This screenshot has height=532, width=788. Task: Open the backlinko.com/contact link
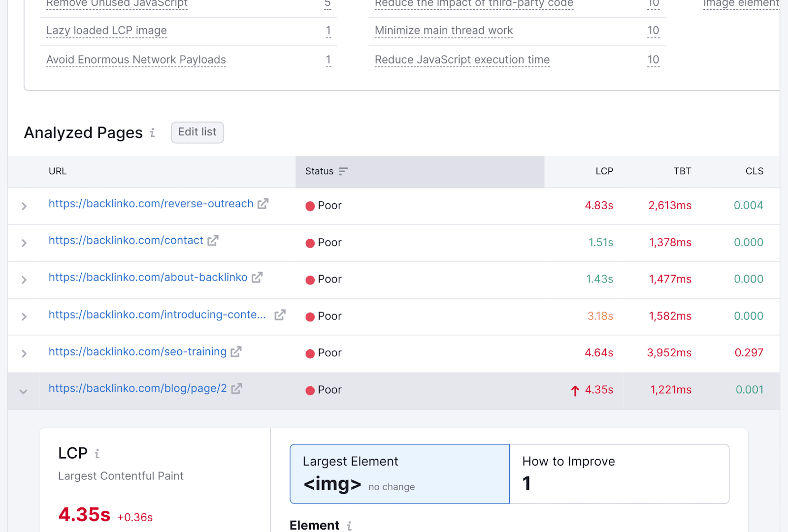pyautogui.click(x=126, y=240)
